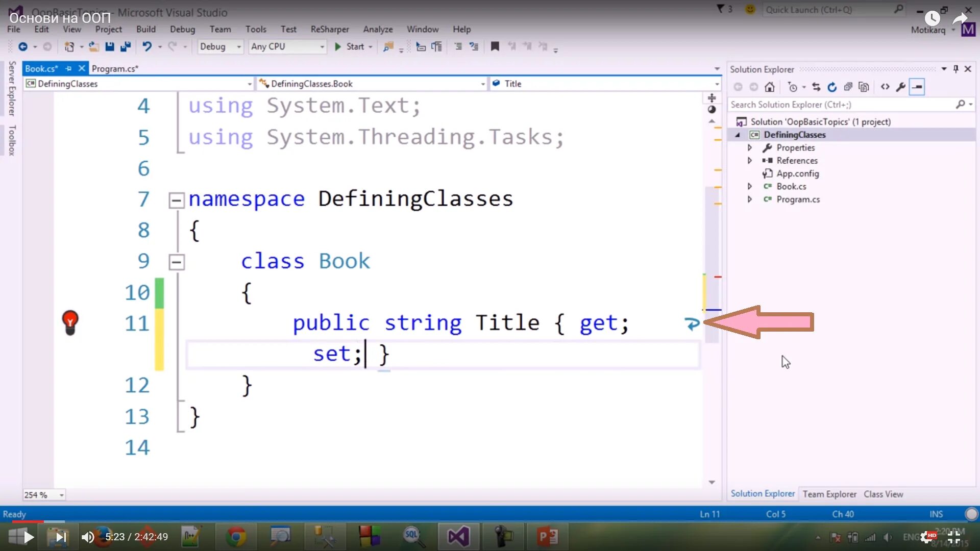Image resolution: width=980 pixels, height=551 pixels.
Task: Open Properties via the wrench icon
Action: pos(901,87)
